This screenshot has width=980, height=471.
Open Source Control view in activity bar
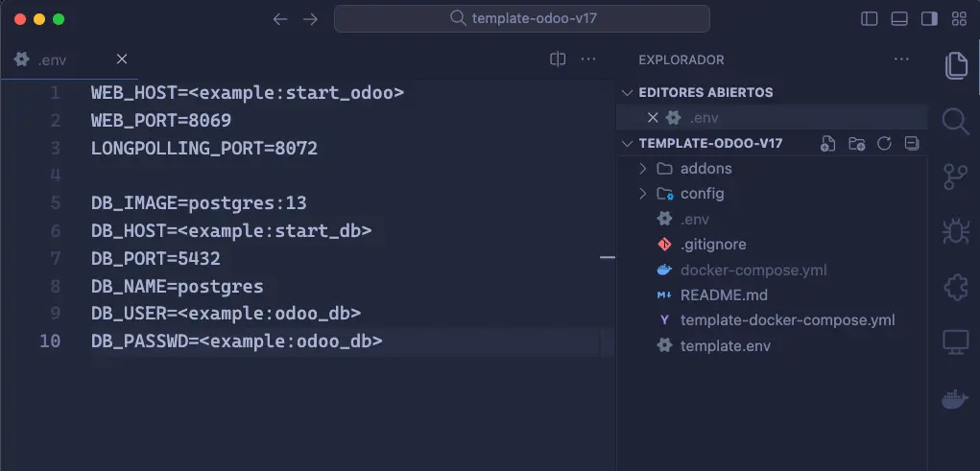pos(956,177)
